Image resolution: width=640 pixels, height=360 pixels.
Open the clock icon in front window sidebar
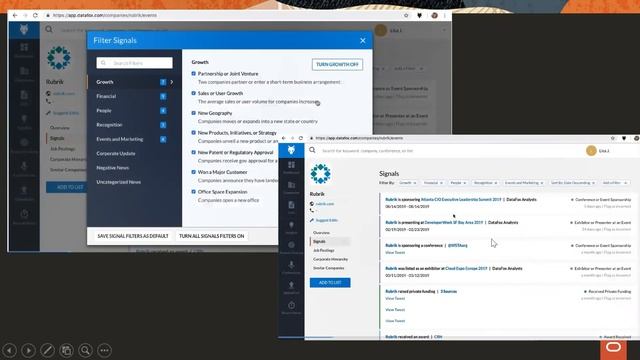click(291, 305)
